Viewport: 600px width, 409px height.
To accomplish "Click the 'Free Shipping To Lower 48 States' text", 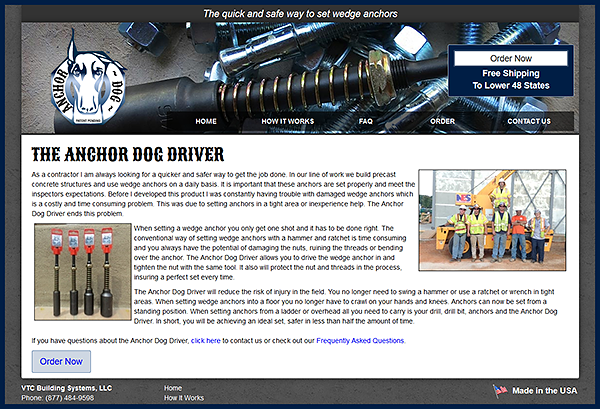I will pyautogui.click(x=511, y=79).
